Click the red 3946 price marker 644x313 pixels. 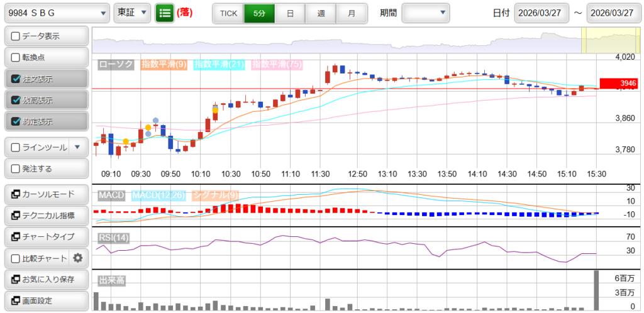point(619,83)
